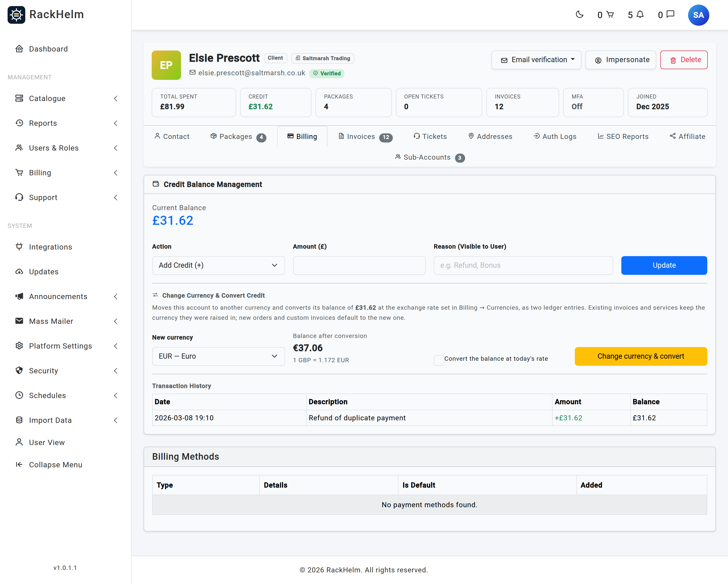Switch to the Auth Logs tab

(x=555, y=136)
